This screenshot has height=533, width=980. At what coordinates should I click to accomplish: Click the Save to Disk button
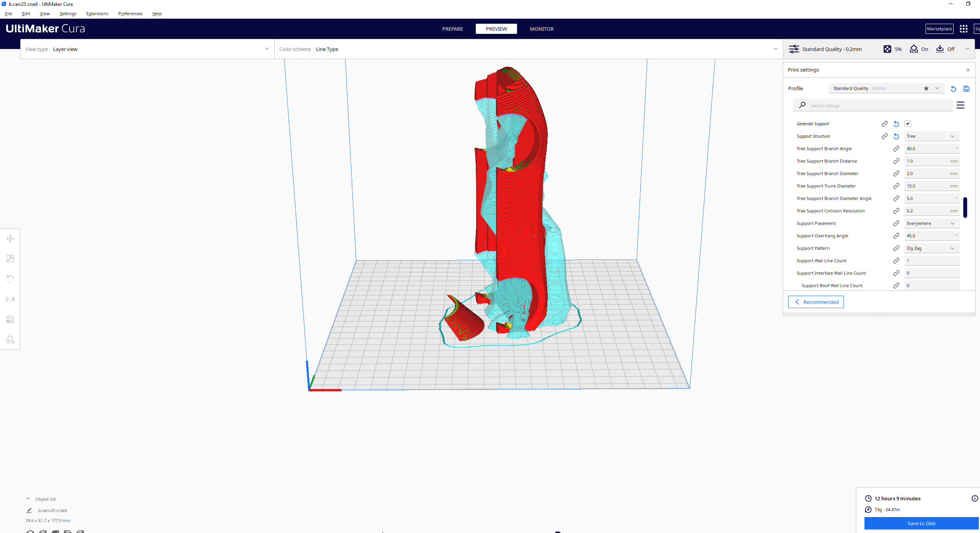coord(921,523)
